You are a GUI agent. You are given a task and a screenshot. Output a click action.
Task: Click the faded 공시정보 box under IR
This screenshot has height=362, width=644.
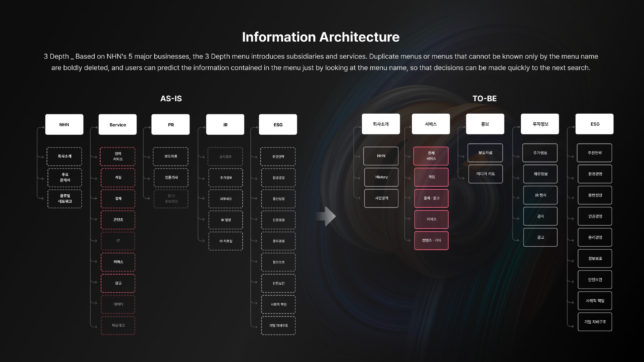(225, 157)
